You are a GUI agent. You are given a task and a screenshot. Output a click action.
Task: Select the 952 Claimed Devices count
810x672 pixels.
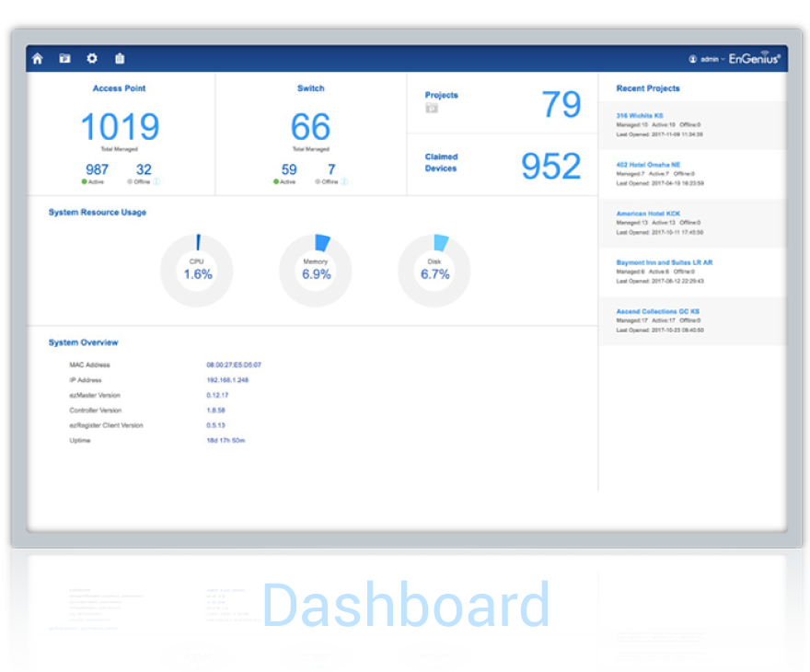550,167
